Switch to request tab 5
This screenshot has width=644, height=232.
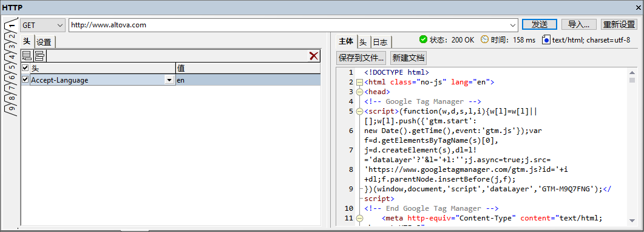(12, 67)
